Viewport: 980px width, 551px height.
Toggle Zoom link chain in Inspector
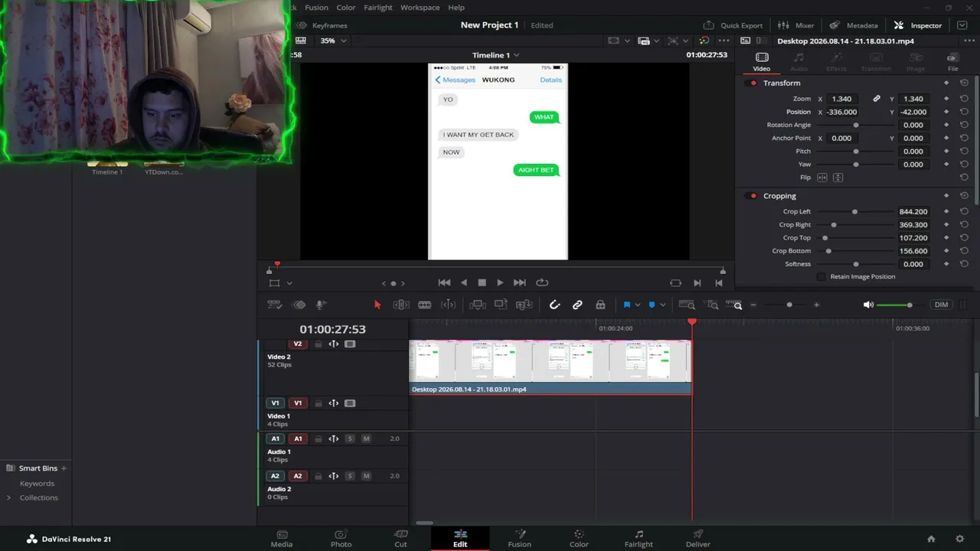tap(877, 99)
